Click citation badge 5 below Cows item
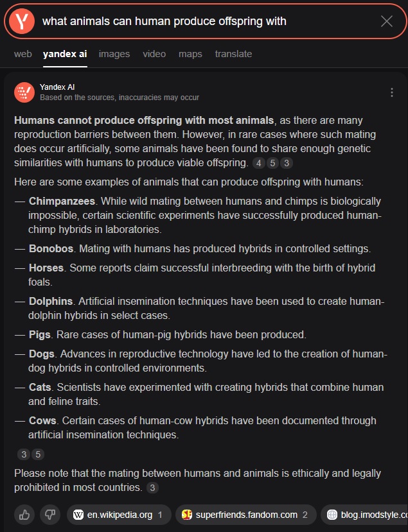 pyautogui.click(x=38, y=454)
